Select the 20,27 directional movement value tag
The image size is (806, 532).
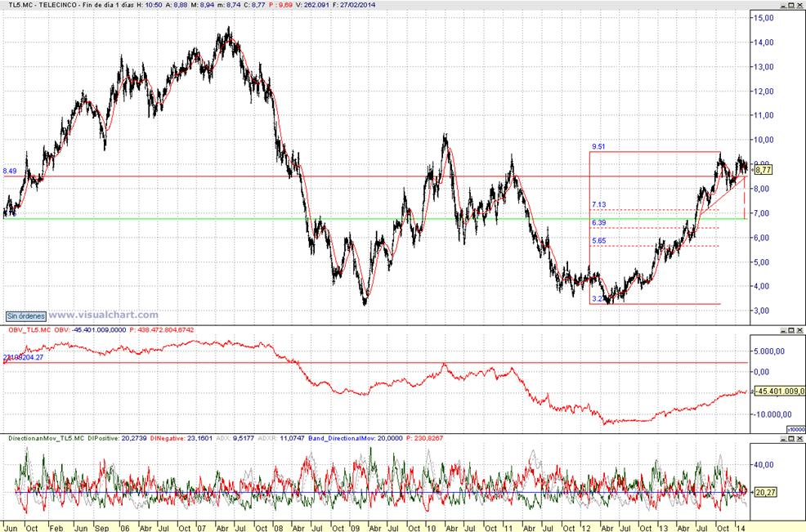pos(765,493)
